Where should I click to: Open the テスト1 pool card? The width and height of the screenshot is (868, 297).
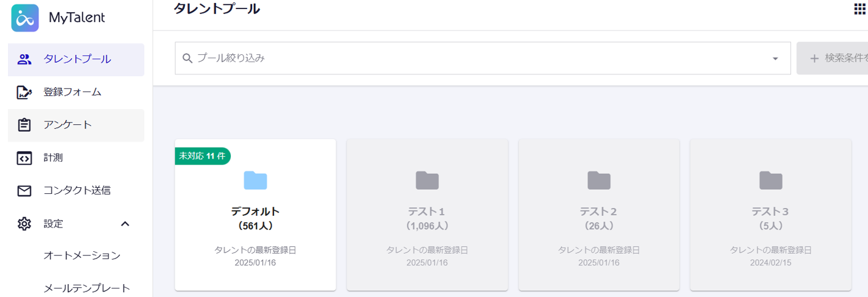coord(427,215)
